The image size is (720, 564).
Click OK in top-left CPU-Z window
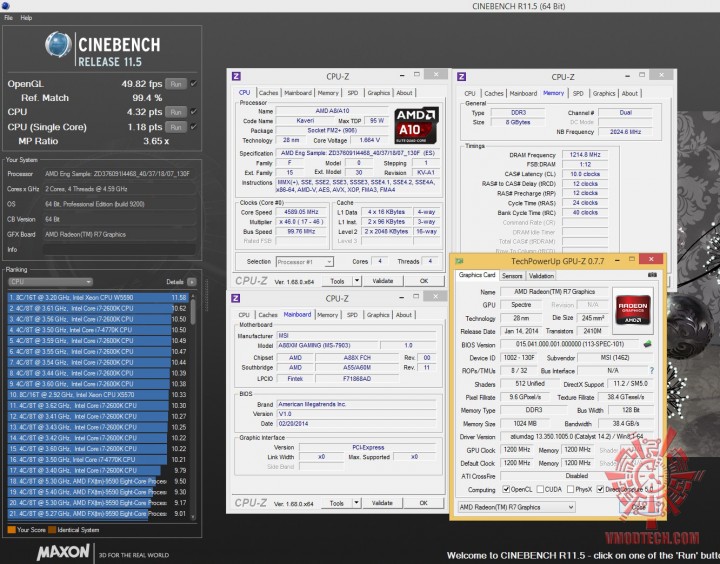tap(424, 281)
